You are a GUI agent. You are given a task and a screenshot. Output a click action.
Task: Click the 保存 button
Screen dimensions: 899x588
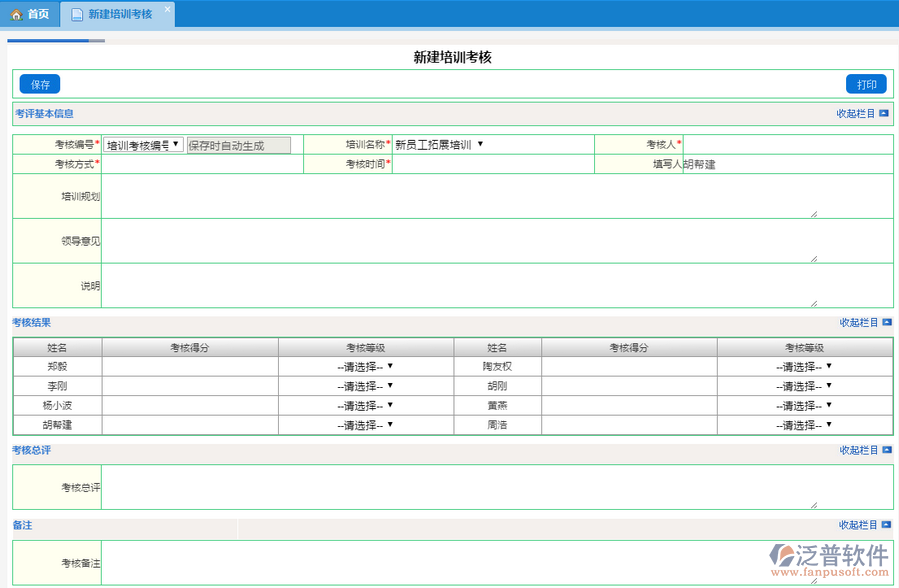coord(40,85)
